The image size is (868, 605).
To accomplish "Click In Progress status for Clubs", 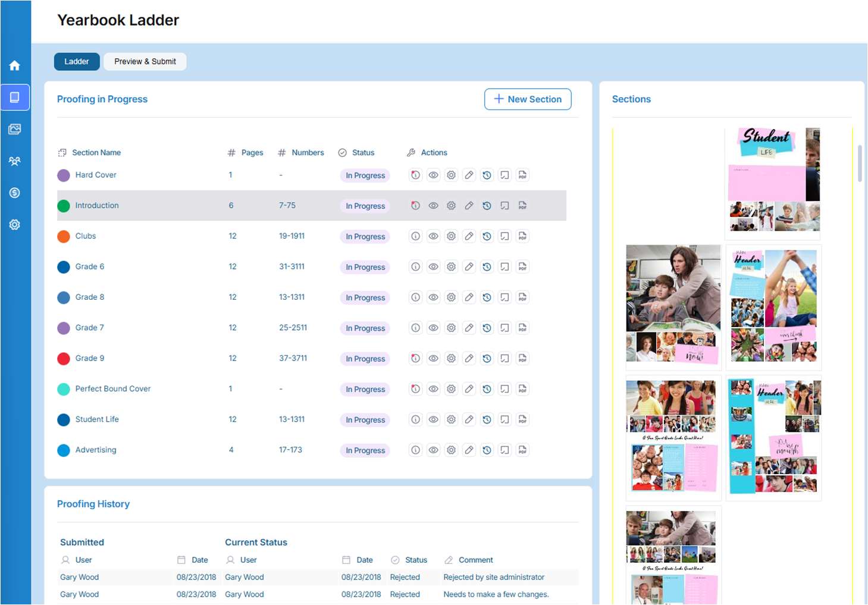I will (x=365, y=237).
